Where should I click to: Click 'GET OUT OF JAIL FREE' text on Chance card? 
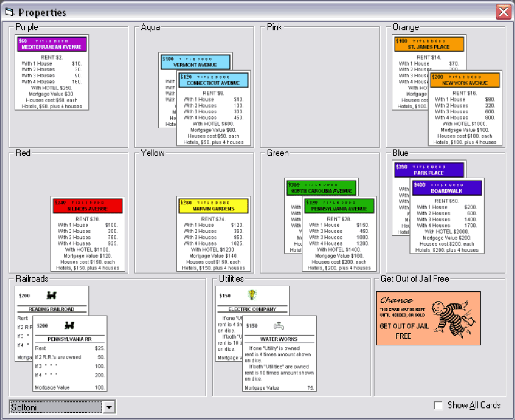click(404, 331)
